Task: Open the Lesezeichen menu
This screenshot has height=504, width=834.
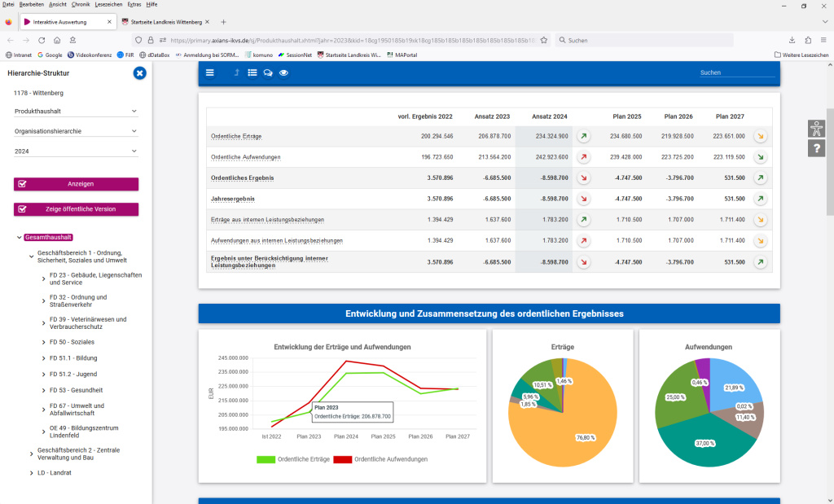Action: [108, 4]
